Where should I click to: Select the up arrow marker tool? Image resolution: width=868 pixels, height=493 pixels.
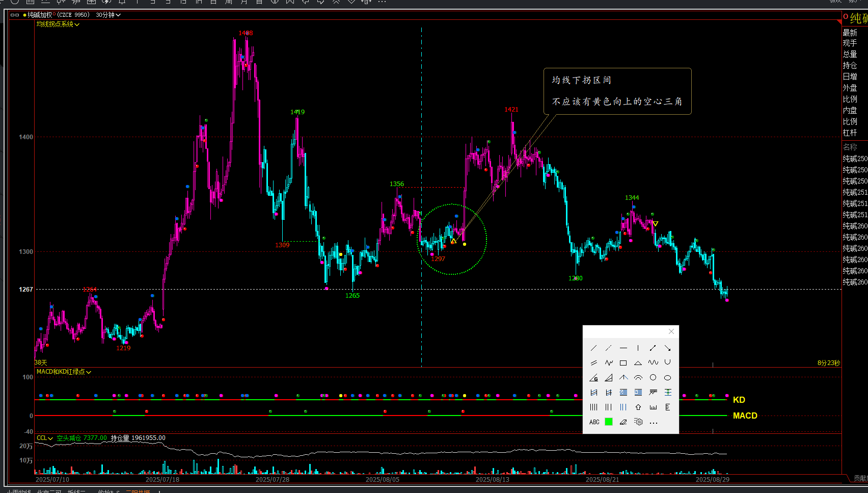[x=638, y=407]
